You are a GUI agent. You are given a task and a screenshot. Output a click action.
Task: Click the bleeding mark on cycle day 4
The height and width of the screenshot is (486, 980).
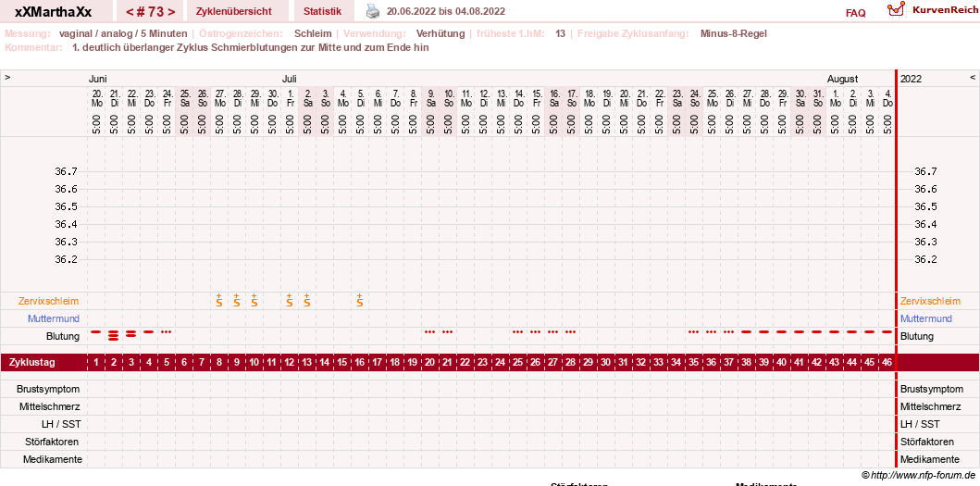click(x=148, y=331)
